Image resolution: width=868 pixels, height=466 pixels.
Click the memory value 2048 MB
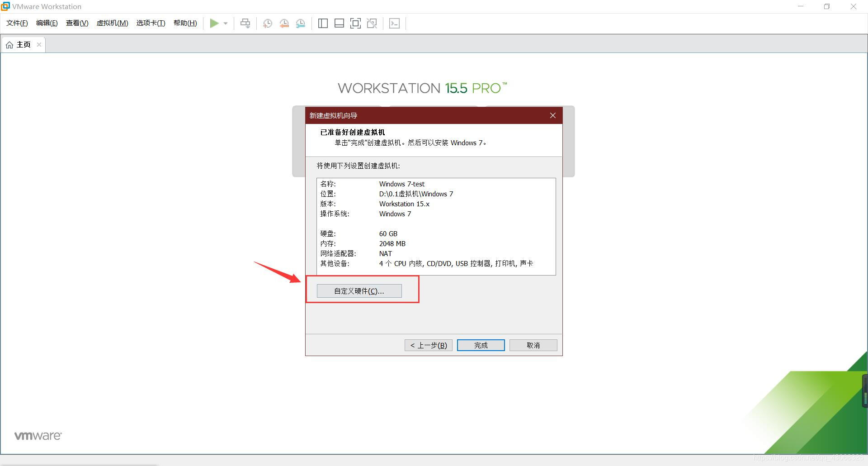point(392,244)
